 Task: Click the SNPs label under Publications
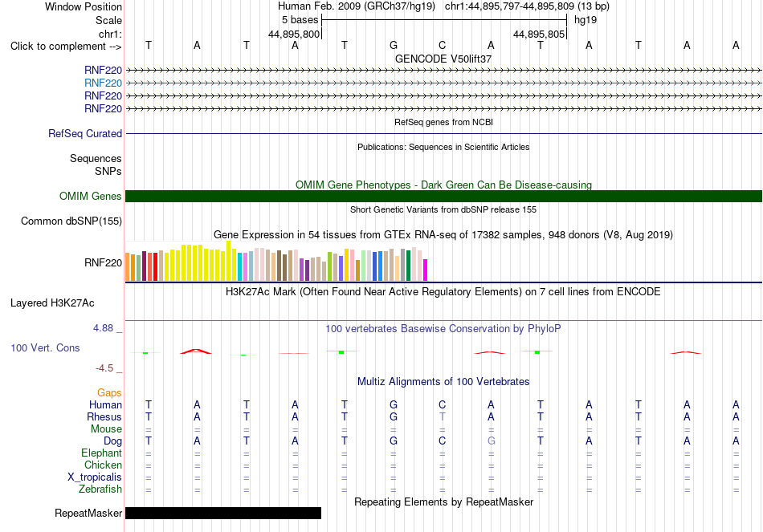coord(108,171)
